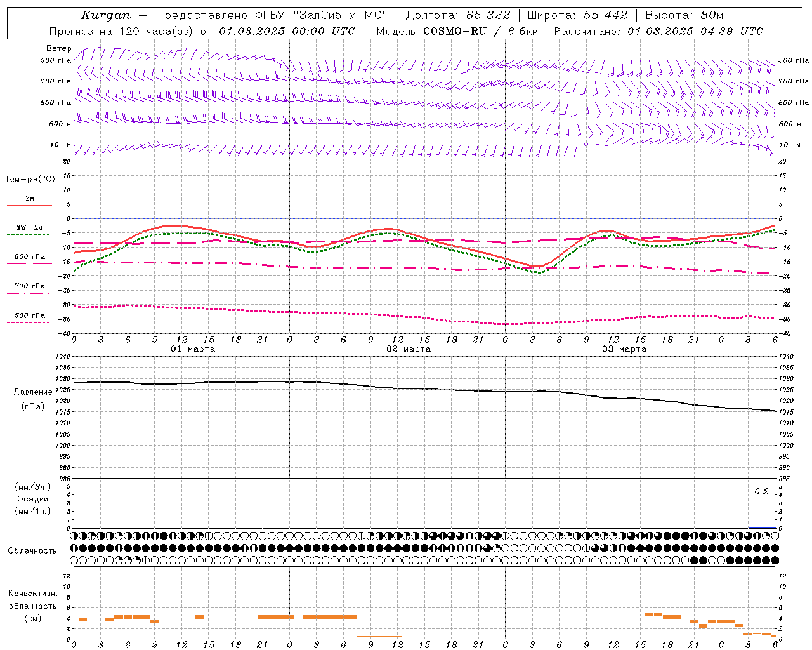
Task: Click the 01 марта date label
Action: (193, 349)
